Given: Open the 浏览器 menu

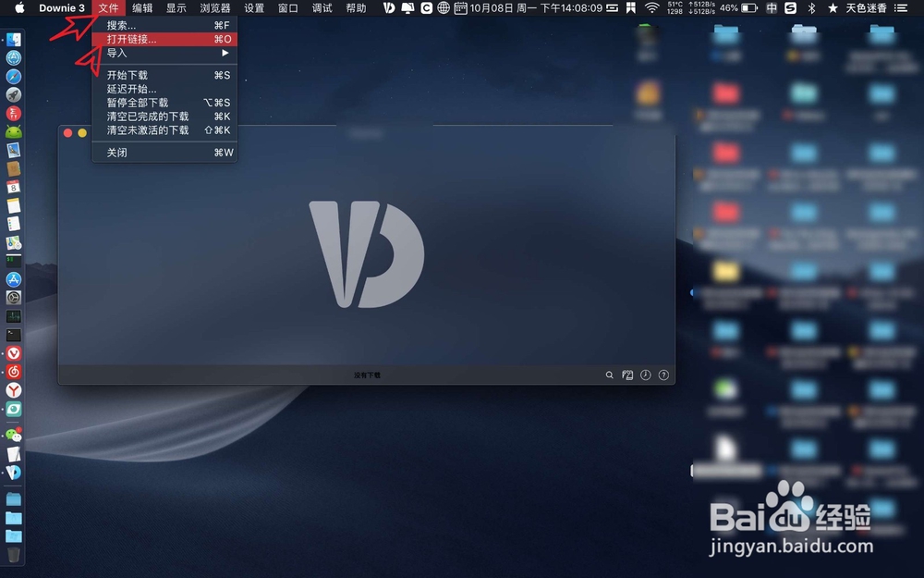Looking at the screenshot, I should pyautogui.click(x=215, y=7).
